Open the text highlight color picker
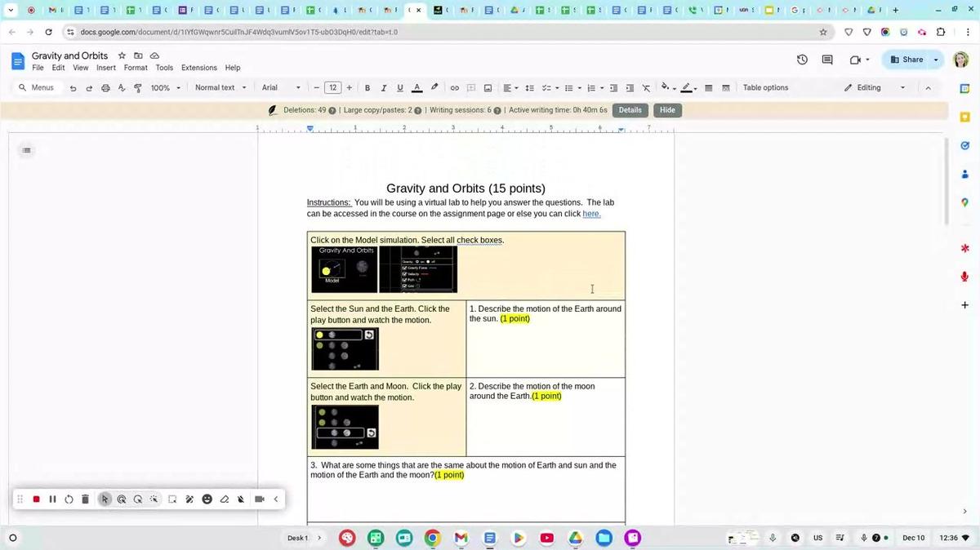Viewport: 980px width, 550px height. 434,88
